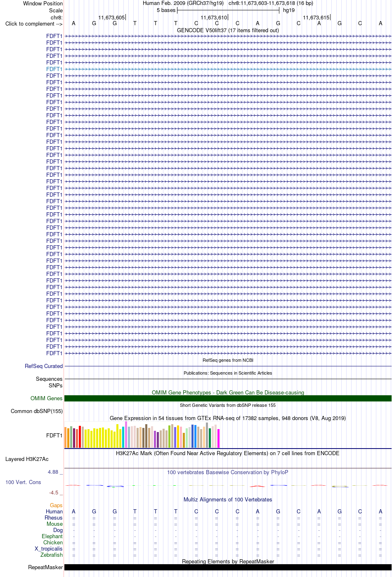Screen dimensions: 392x577
Task: Click the 100 Vert. Cons label
Action: (x=23, y=482)
